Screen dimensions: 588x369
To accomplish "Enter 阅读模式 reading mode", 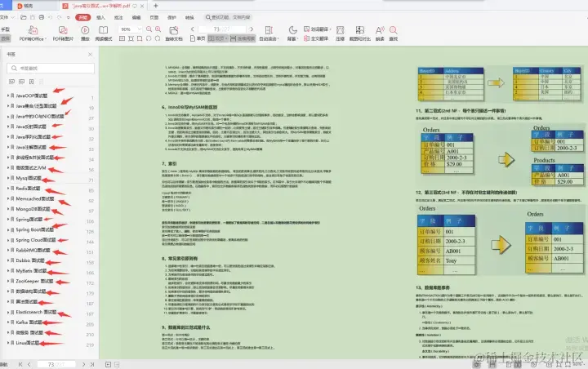I will 103,30.
